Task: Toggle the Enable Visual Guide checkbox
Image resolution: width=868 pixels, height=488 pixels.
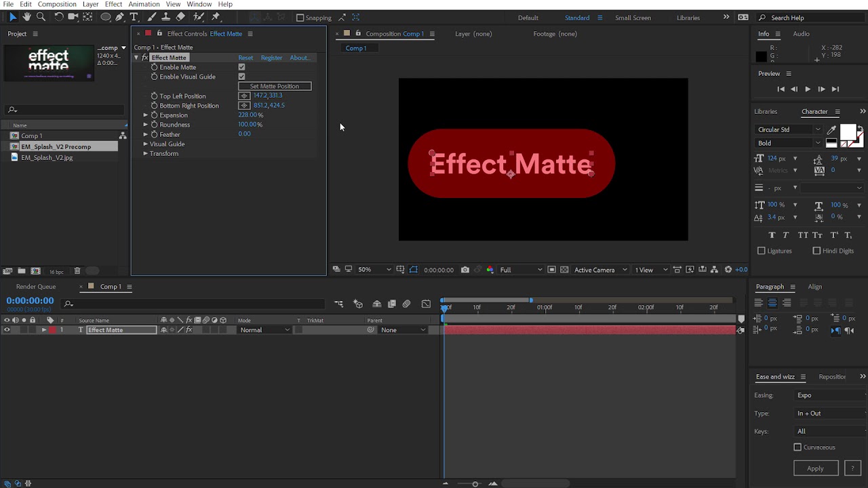Action: click(241, 77)
